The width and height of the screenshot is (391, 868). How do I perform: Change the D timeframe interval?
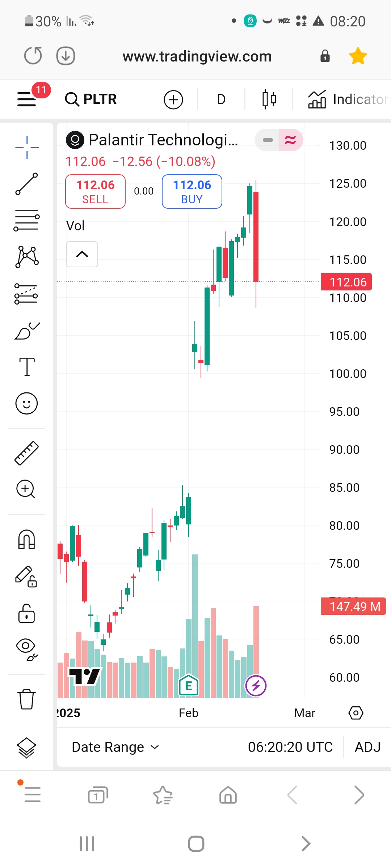tap(221, 99)
